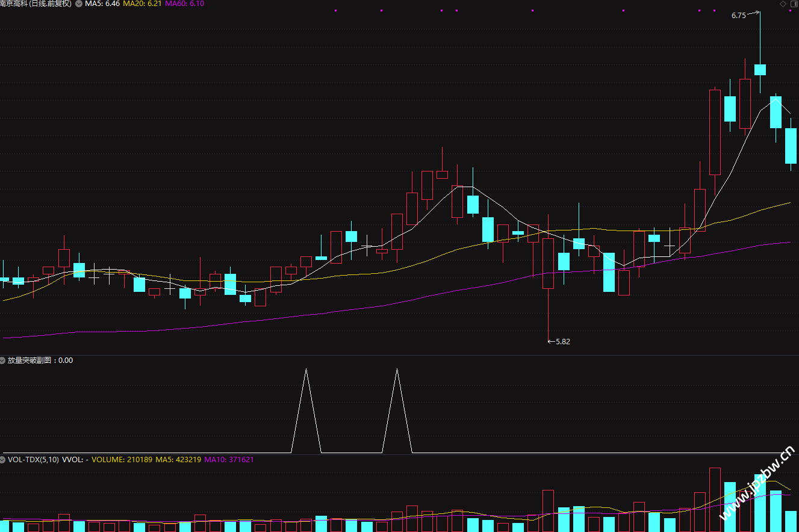Select the MA5: 6.46 label
Image resolution: width=799 pixels, height=532 pixels.
point(102,4)
